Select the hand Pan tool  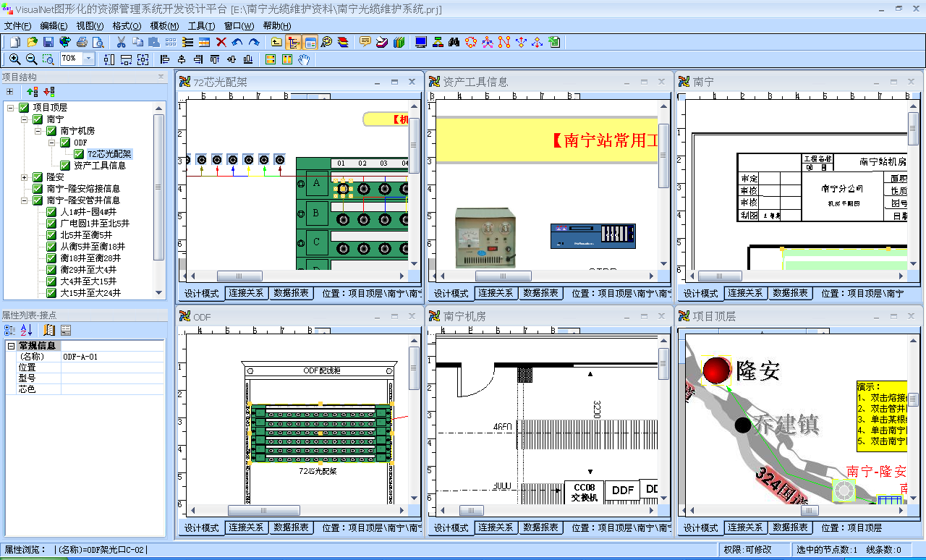pyautogui.click(x=305, y=59)
